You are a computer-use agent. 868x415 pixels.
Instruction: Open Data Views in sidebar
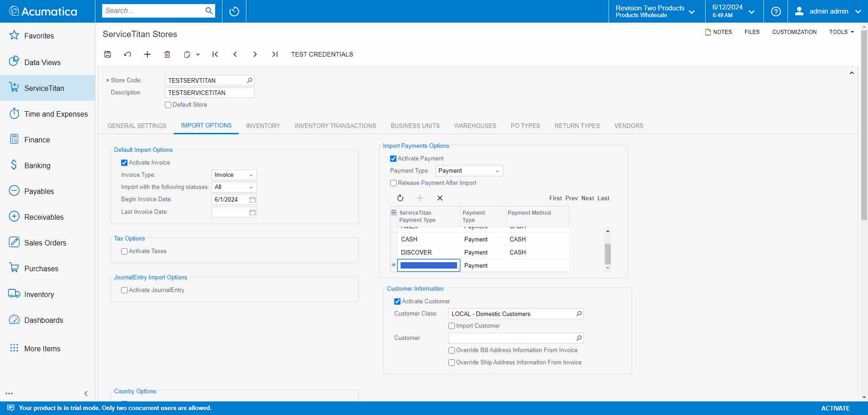(x=47, y=62)
